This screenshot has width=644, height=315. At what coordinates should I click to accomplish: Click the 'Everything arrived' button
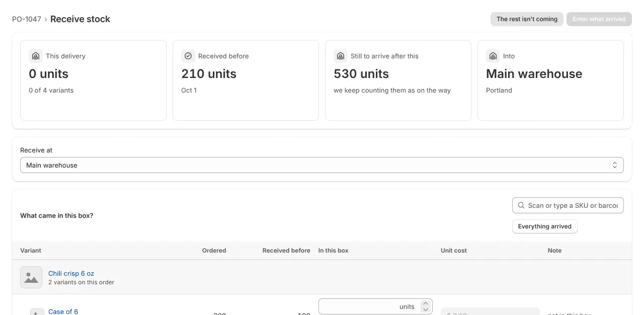click(544, 226)
